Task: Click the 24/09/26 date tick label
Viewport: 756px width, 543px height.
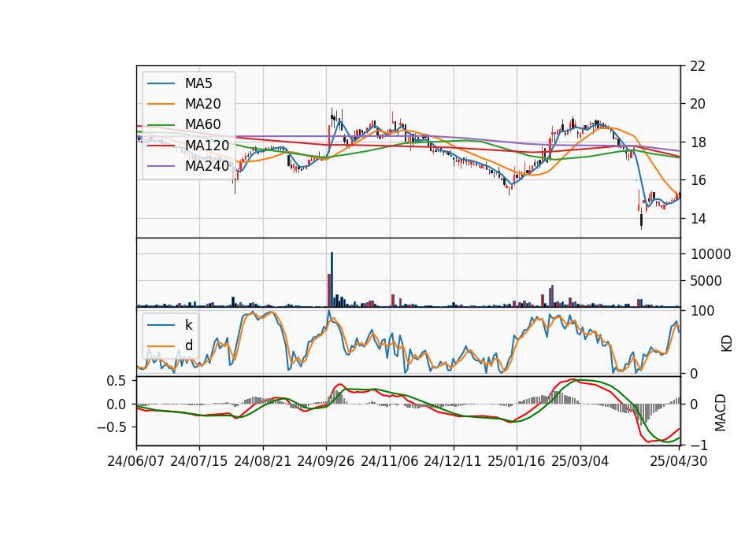Action: (326, 461)
